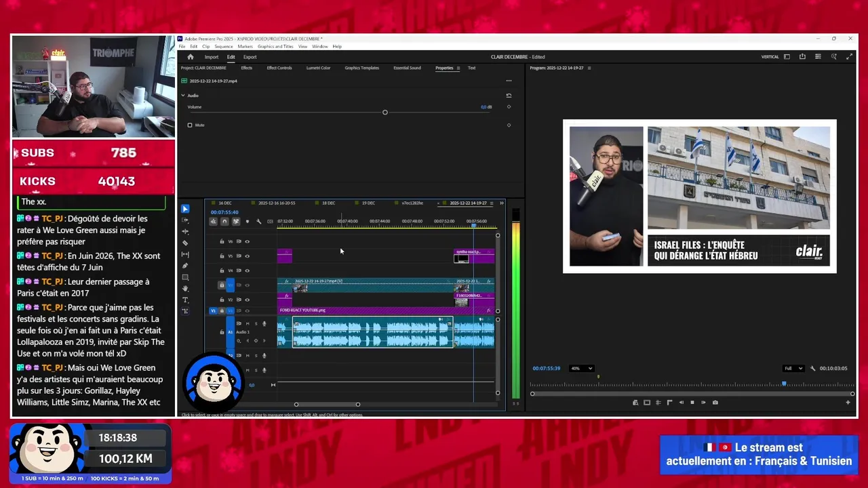Open the Markers menu
868x488 pixels.
click(245, 47)
